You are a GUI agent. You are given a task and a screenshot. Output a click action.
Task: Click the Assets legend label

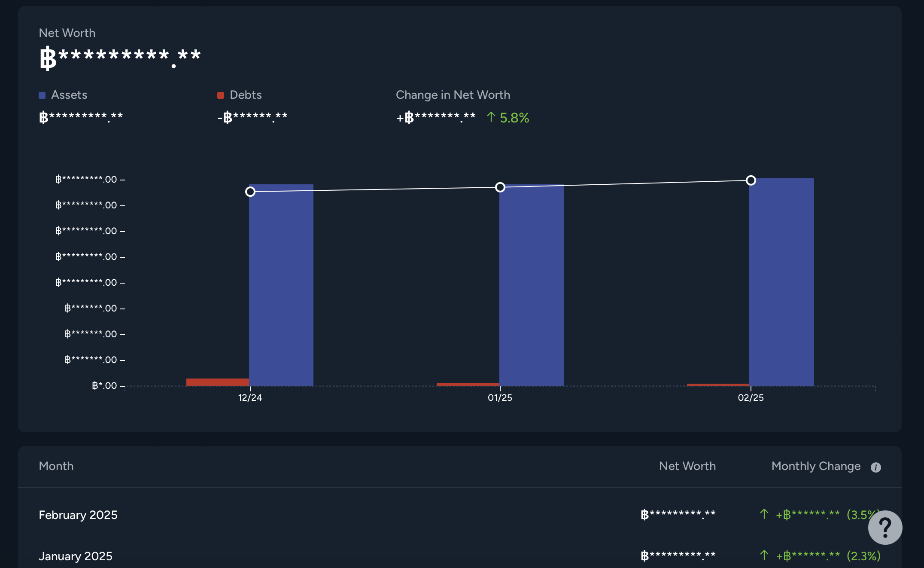(69, 95)
